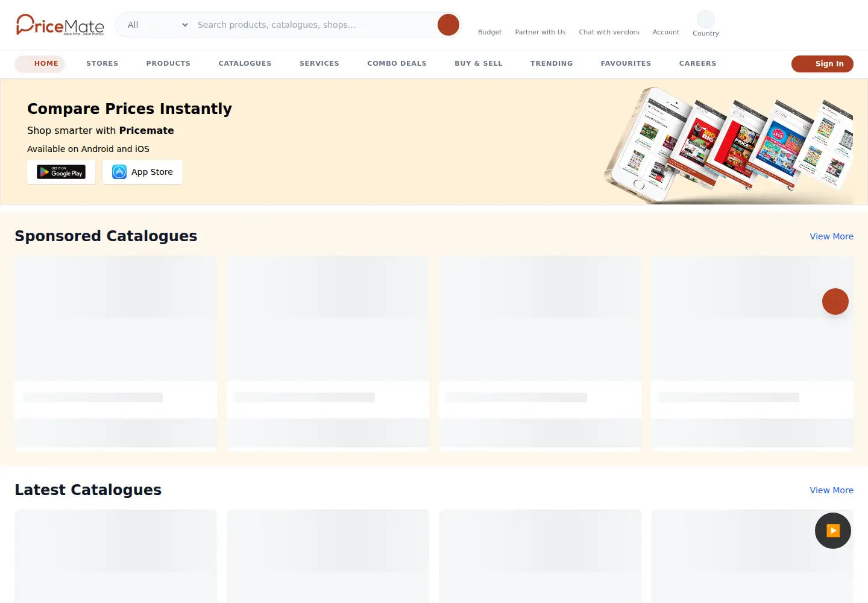Focus the search products input field

tap(313, 25)
